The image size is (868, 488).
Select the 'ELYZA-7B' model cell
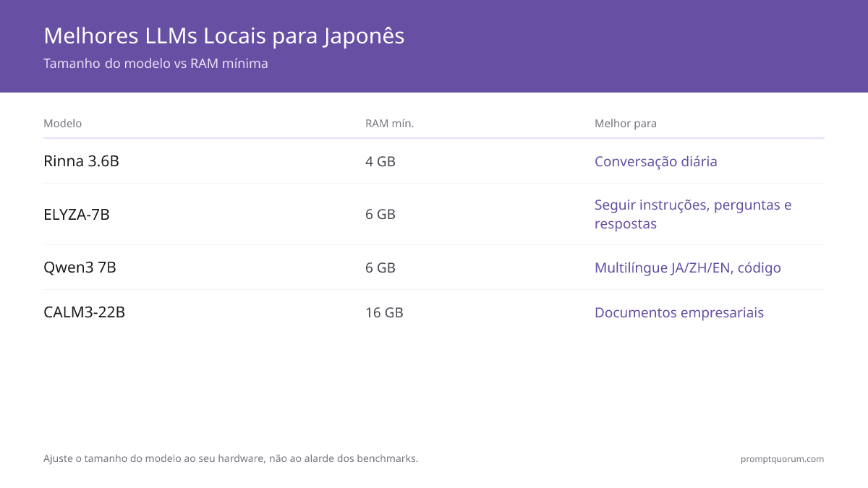[77, 215]
